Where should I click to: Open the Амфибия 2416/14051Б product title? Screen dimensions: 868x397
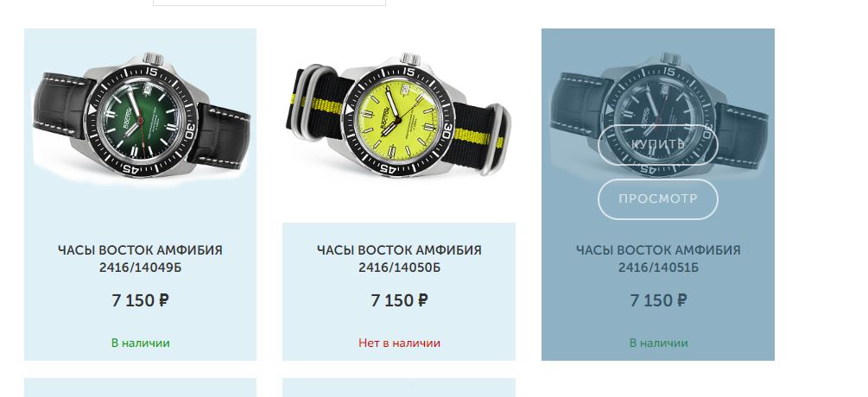[x=658, y=259]
